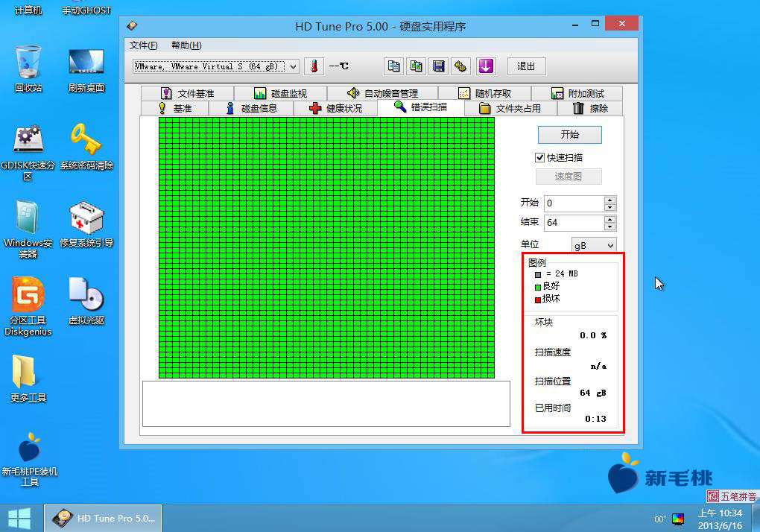This screenshot has height=532, width=760.
Task: Click the HD Tune title bar app icon
Action: click(x=132, y=25)
